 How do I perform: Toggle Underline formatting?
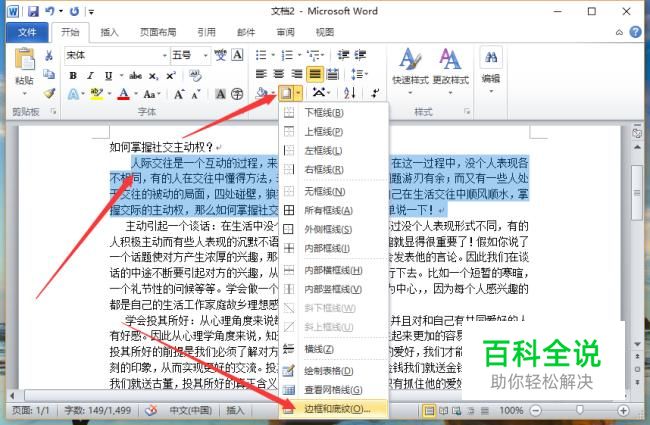pos(108,75)
